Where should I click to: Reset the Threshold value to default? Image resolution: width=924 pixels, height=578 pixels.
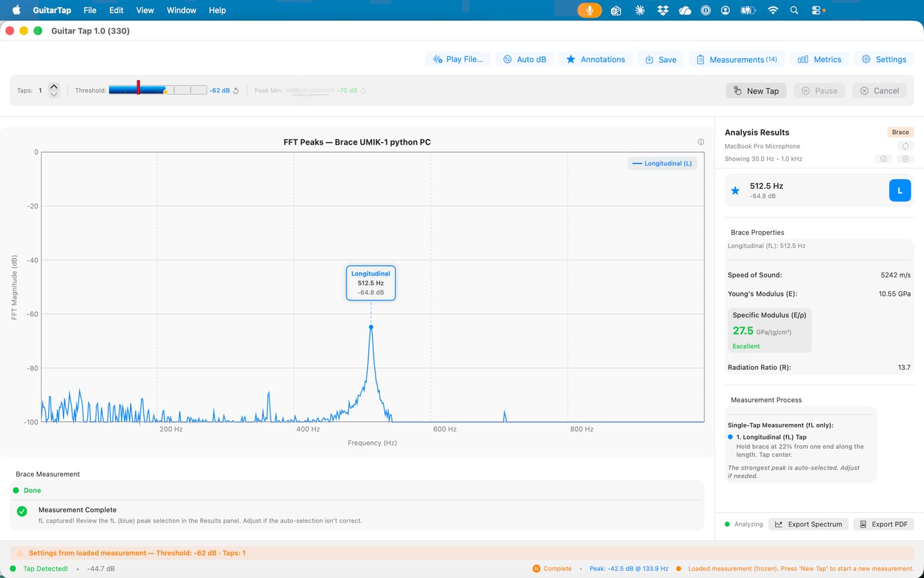236,90
